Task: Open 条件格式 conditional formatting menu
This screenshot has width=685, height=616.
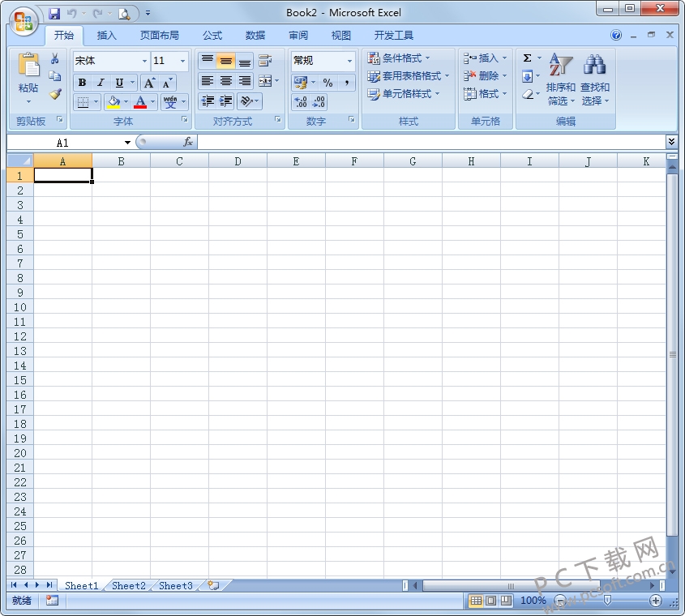Action: pyautogui.click(x=398, y=58)
